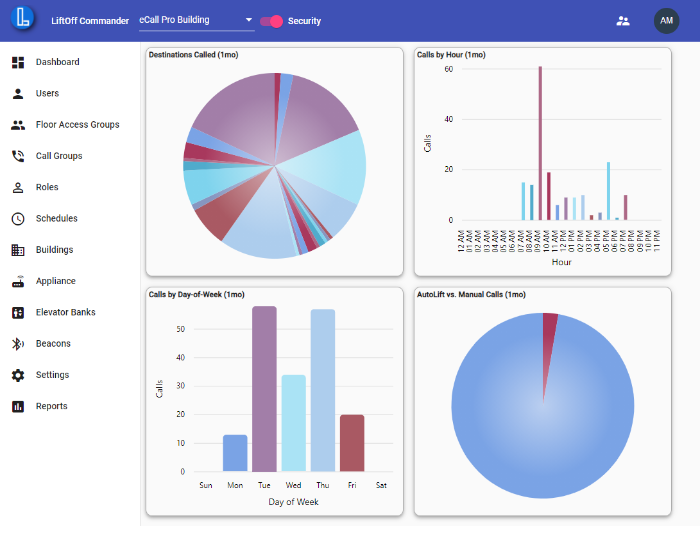Toggle the Security switch
Image resolution: width=700 pixels, height=550 pixels.
pos(271,21)
